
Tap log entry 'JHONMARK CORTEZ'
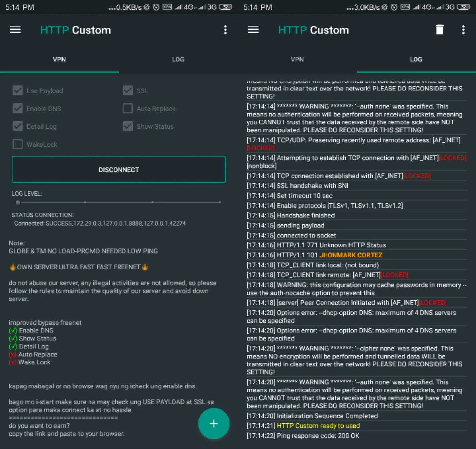tap(351, 255)
